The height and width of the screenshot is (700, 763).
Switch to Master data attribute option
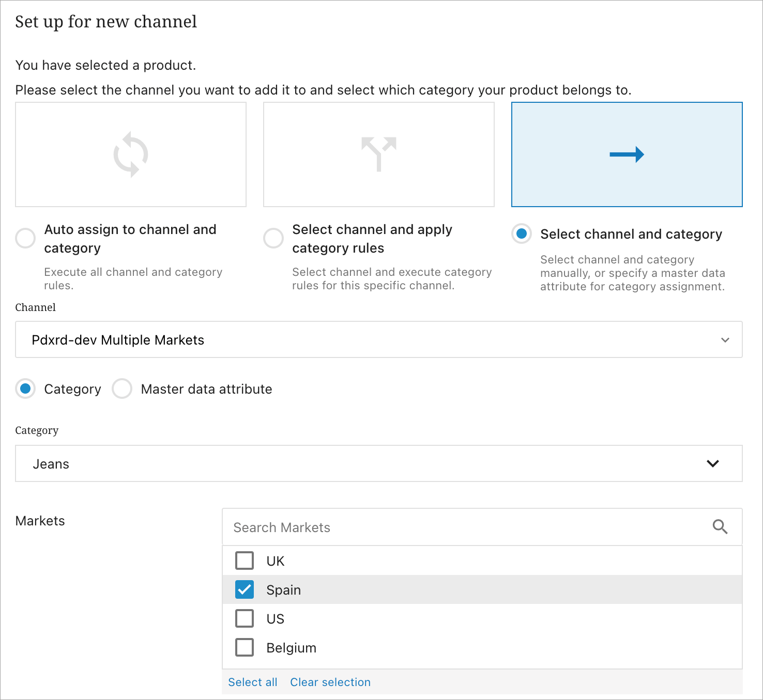pos(123,389)
